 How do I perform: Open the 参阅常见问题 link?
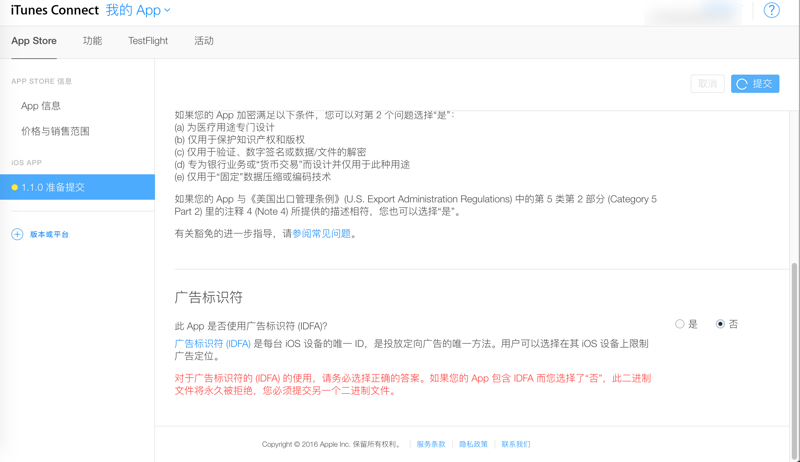(321, 234)
